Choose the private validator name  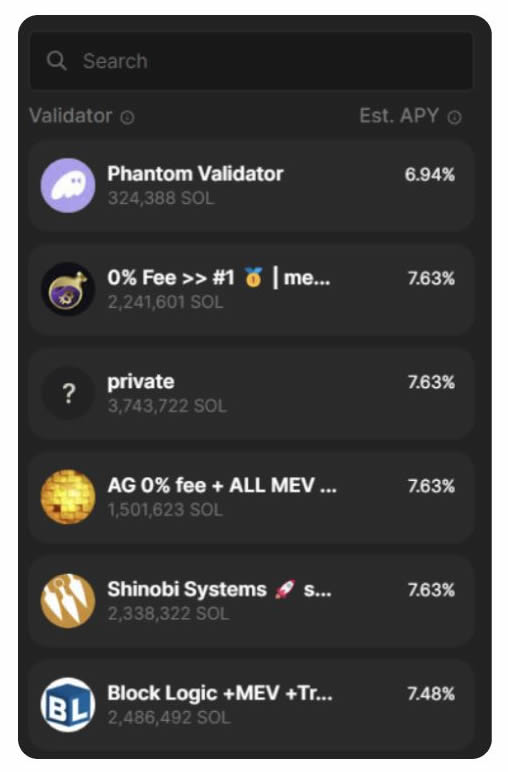click(x=141, y=382)
